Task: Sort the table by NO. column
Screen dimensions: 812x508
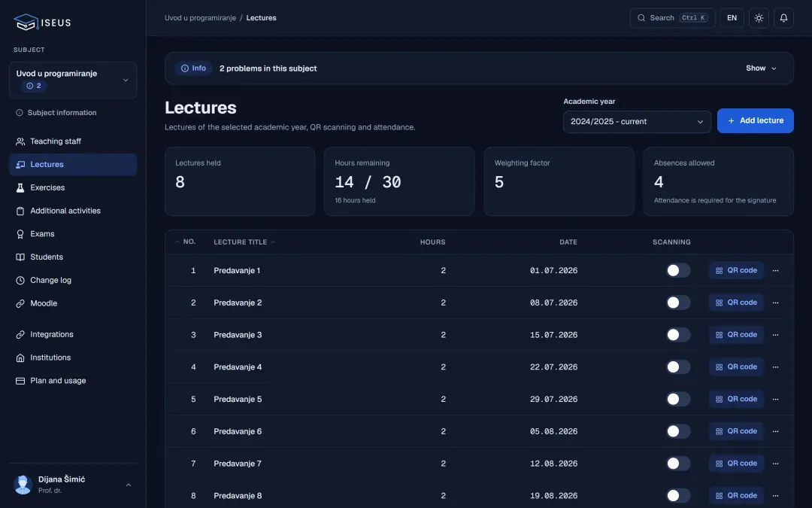Action: coord(186,242)
